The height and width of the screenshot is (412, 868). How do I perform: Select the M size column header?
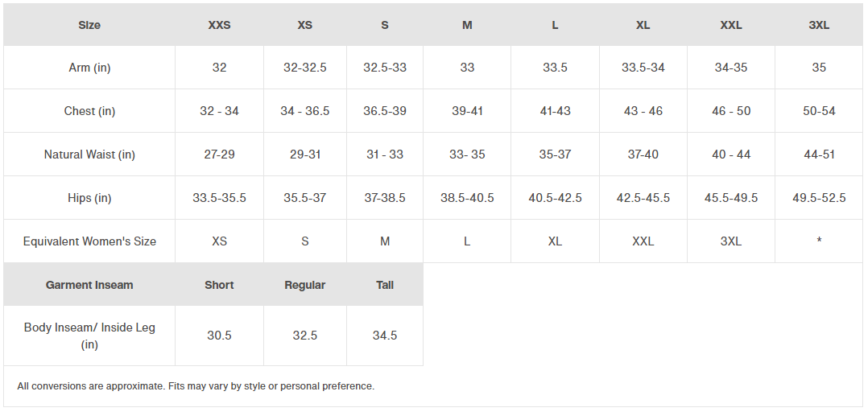[467, 25]
